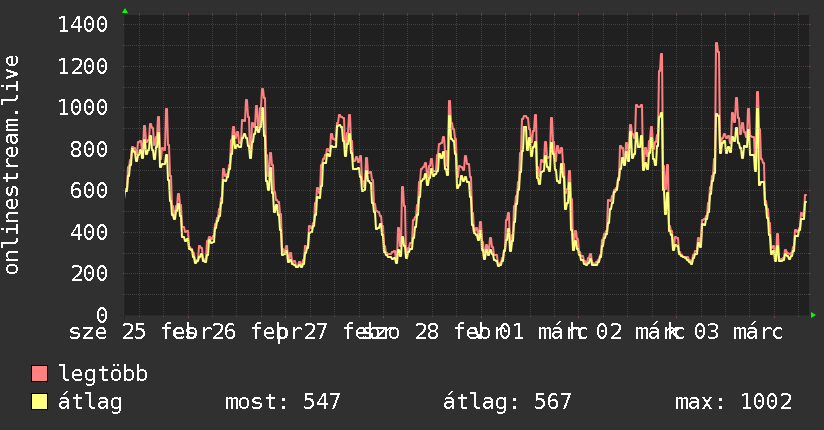This screenshot has height=430, width=824.
Task: Click the 400 y-axis label
Action: [x=89, y=232]
